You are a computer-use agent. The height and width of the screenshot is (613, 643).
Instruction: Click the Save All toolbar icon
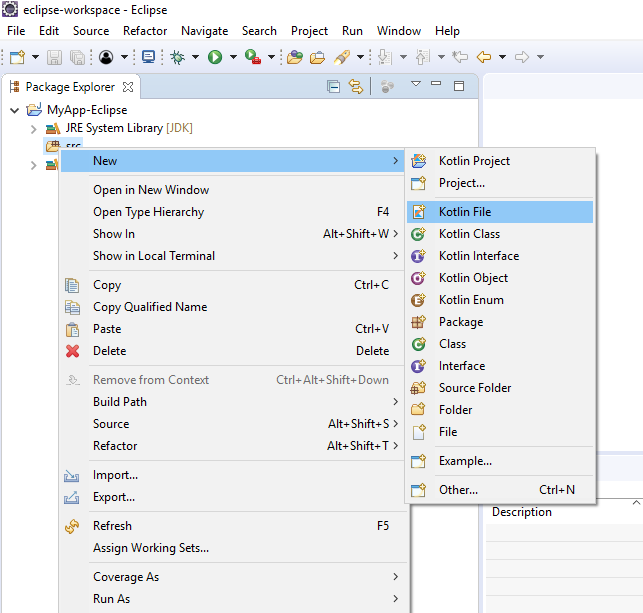[78, 57]
